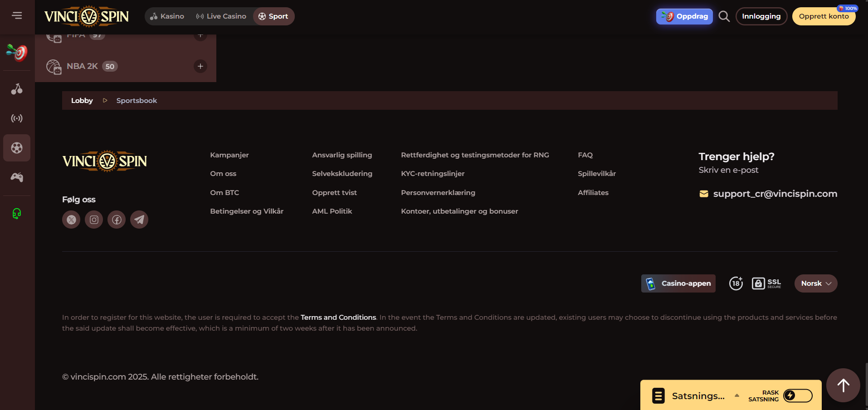Click the Oppdrag missions button
868x410 pixels.
[x=684, y=16]
